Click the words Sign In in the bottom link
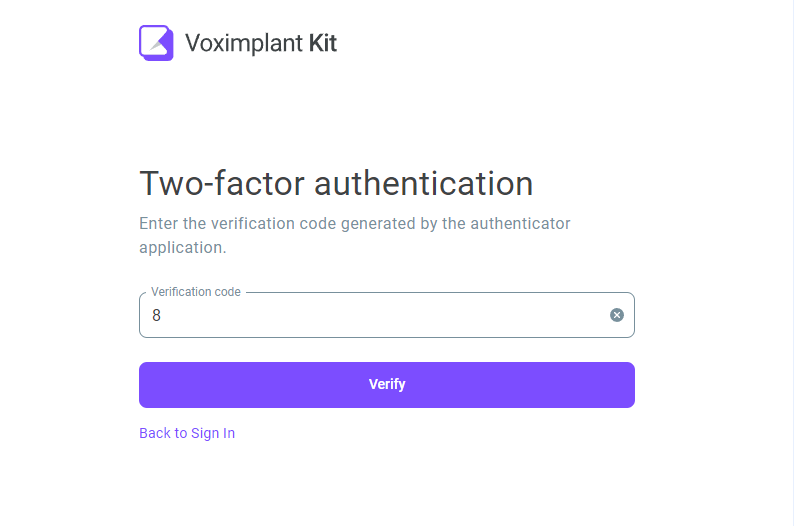 (213, 433)
